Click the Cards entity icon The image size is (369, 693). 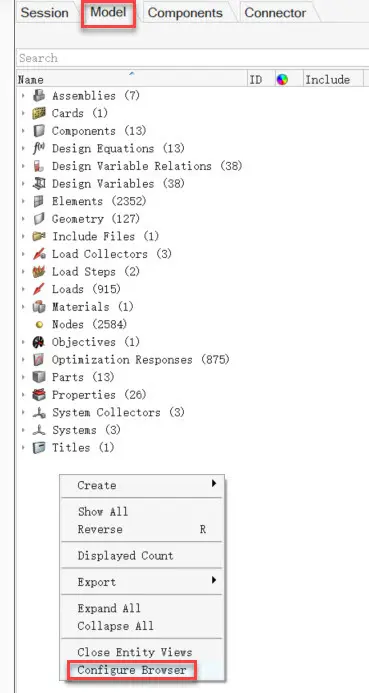click(39, 113)
